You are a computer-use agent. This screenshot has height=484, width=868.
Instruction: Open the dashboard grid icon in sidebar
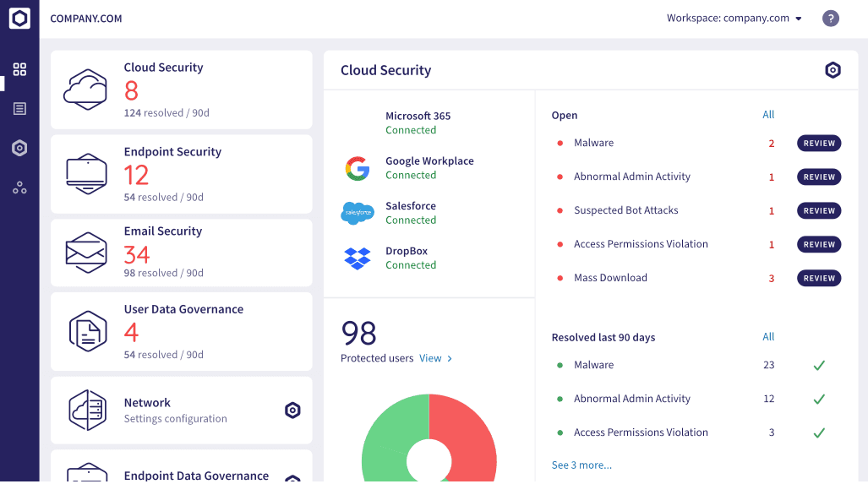tap(19, 69)
